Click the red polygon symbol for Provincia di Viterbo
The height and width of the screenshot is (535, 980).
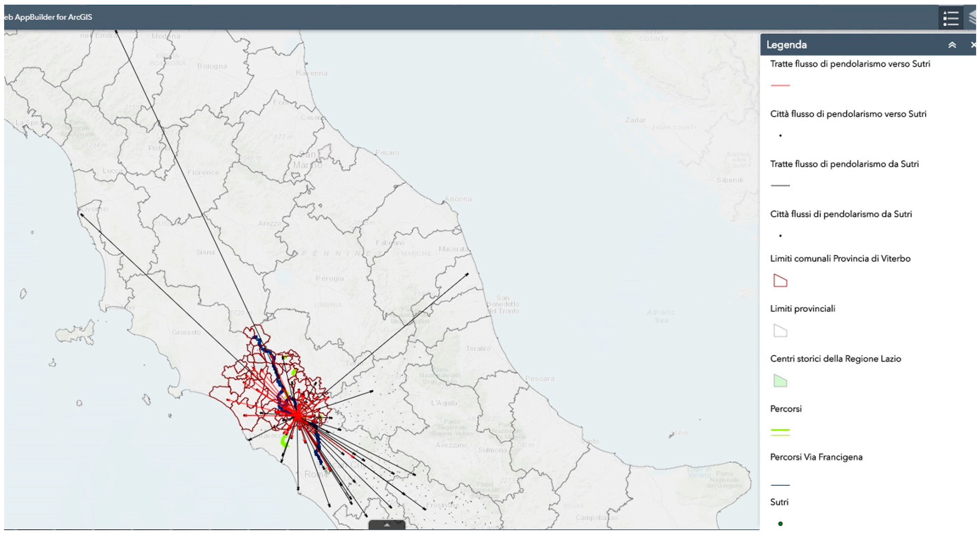tap(780, 281)
